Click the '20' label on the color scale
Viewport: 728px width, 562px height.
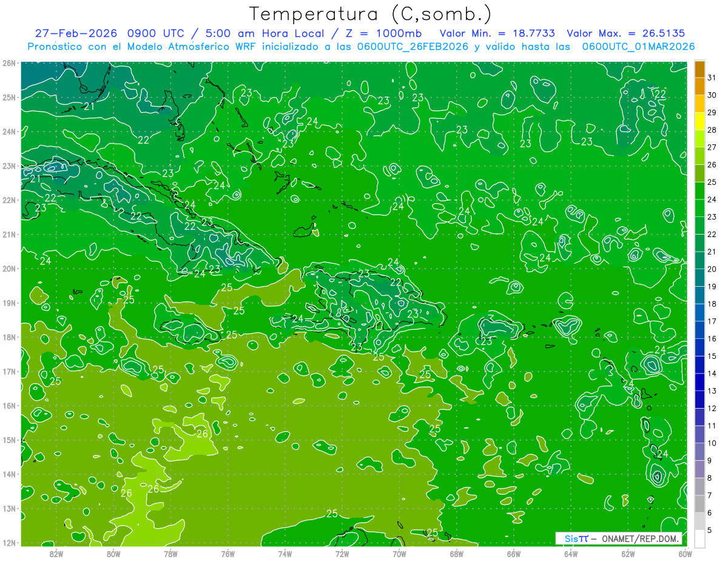[712, 269]
